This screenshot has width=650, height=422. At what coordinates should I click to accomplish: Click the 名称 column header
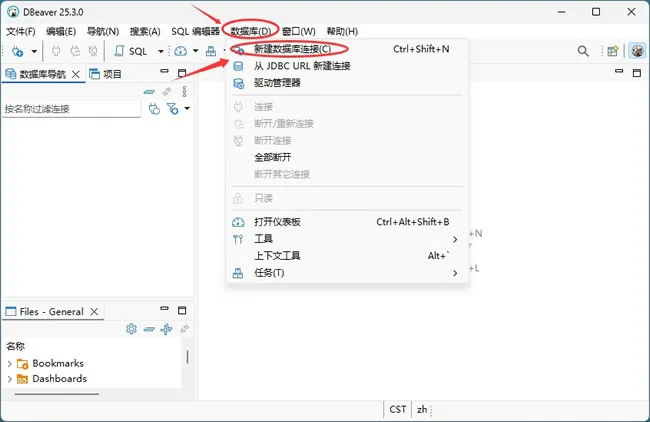point(16,347)
